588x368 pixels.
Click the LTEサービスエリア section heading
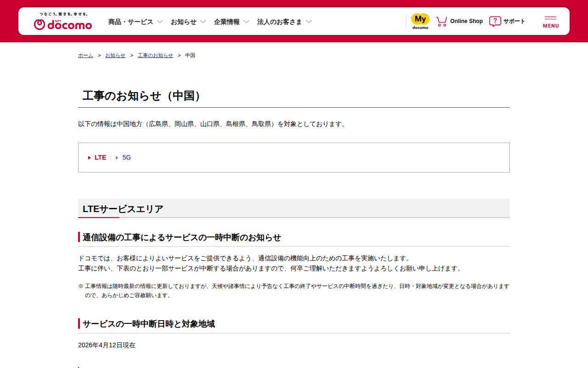pos(123,209)
